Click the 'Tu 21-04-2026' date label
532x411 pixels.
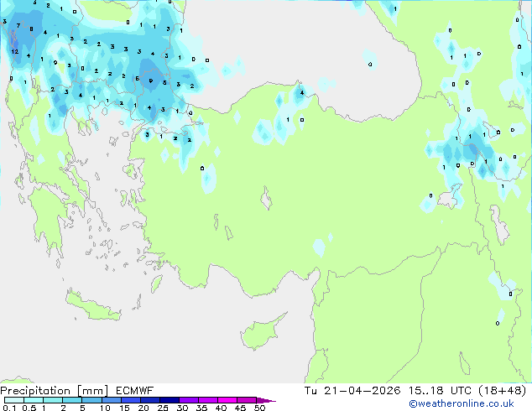point(352,391)
